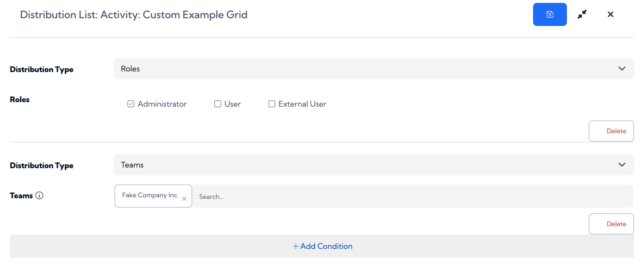Collapse the dialog using the shrink arrows icon
Image resolution: width=644 pixels, height=271 pixels.
click(x=582, y=14)
